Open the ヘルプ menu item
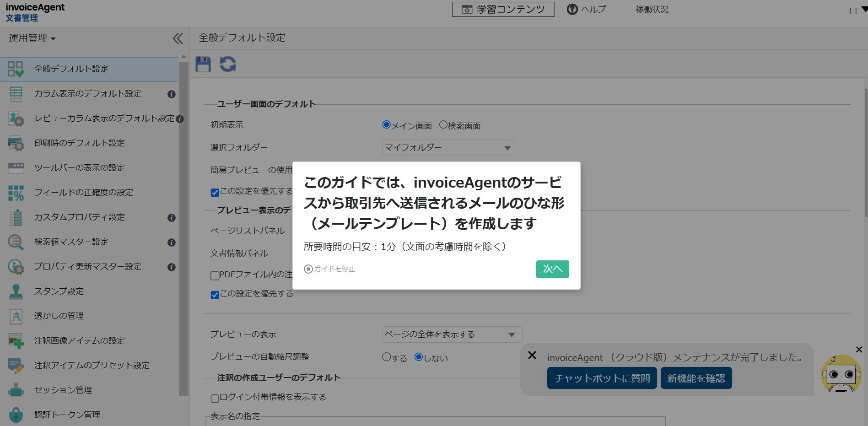868x426 pixels. 587,9
